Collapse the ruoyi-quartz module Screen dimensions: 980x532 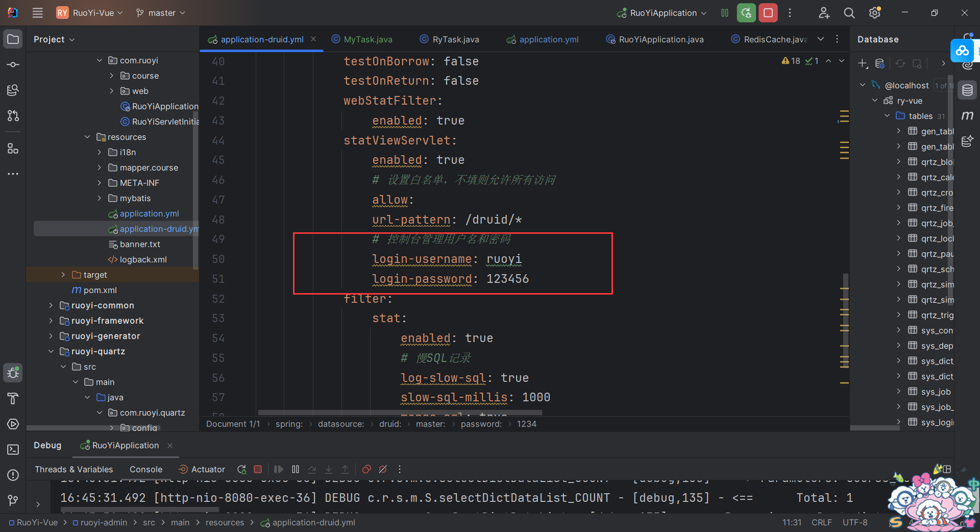coord(51,351)
